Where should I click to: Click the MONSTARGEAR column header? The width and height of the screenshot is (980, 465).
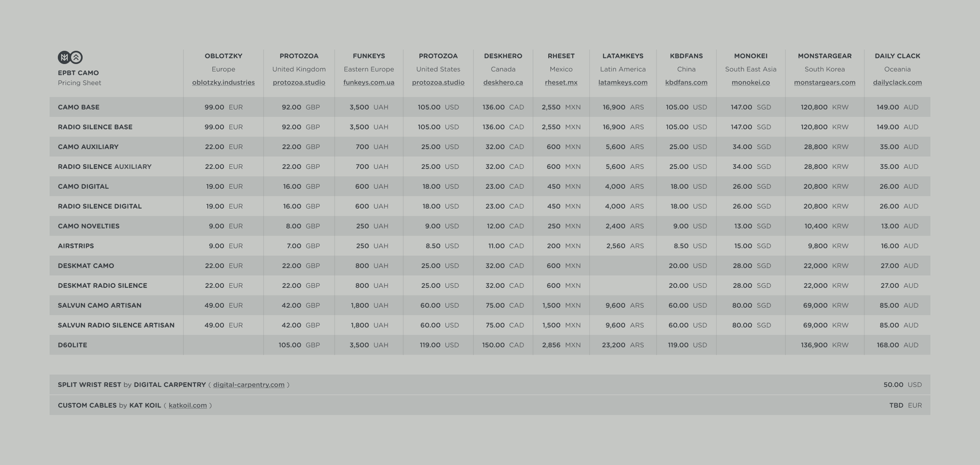pos(824,56)
